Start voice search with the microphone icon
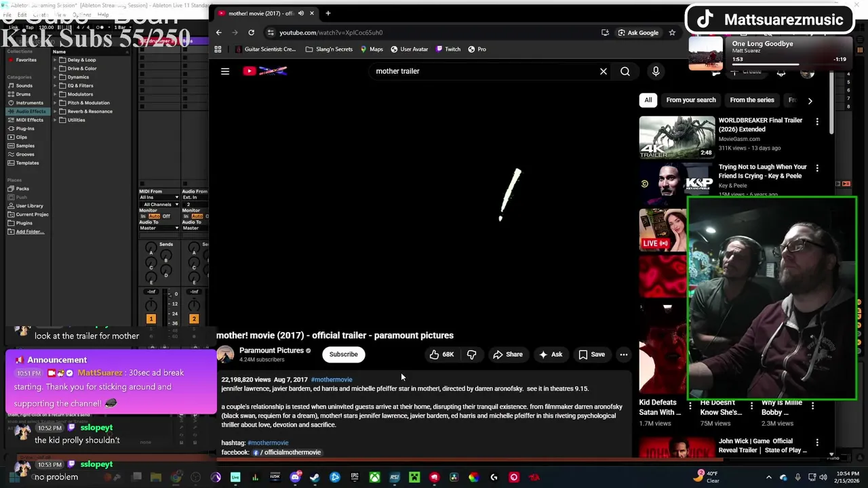The height and width of the screenshot is (488, 868). pyautogui.click(x=656, y=71)
